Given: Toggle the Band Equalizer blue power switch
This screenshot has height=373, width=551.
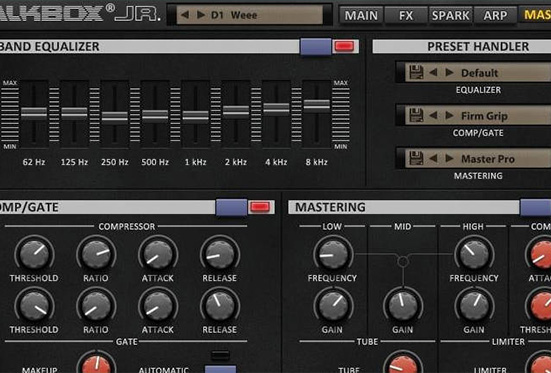Looking at the screenshot, I should (316, 46).
